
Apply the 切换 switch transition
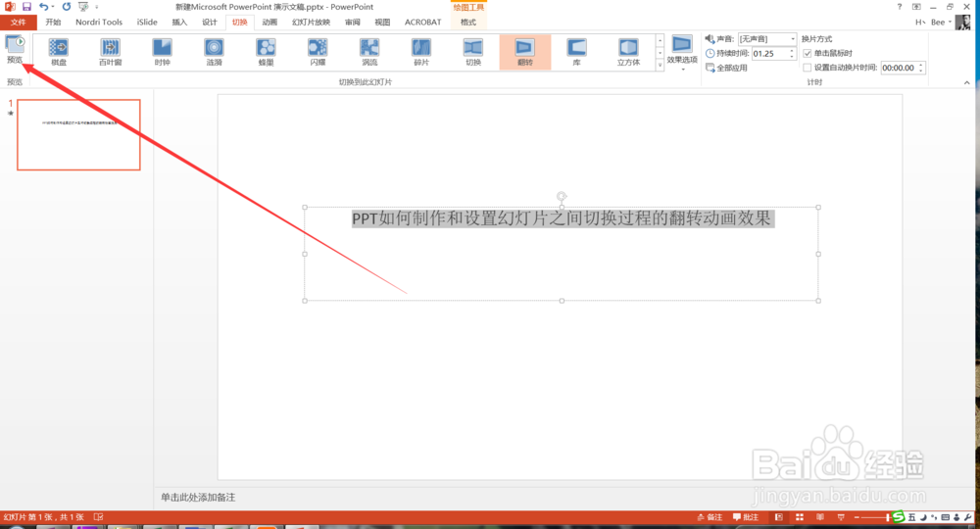tap(473, 51)
